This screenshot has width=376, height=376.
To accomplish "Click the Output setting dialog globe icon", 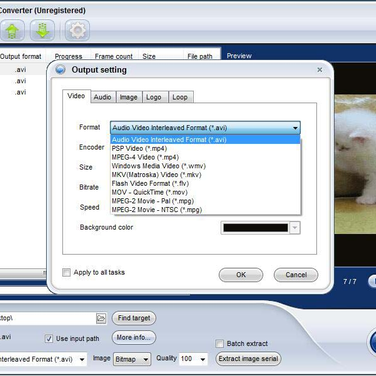I will (x=60, y=70).
